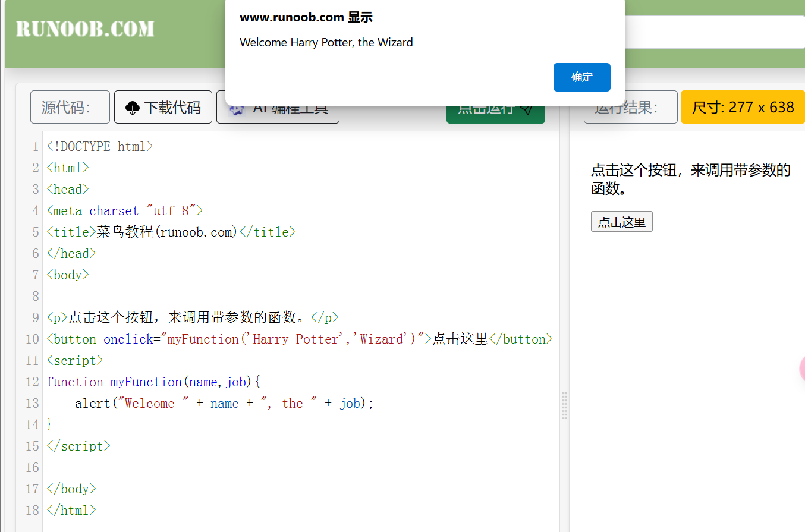Image resolution: width=805 pixels, height=532 pixels.
Task: Click the alert("Welcome " code line
Action: pos(224,403)
